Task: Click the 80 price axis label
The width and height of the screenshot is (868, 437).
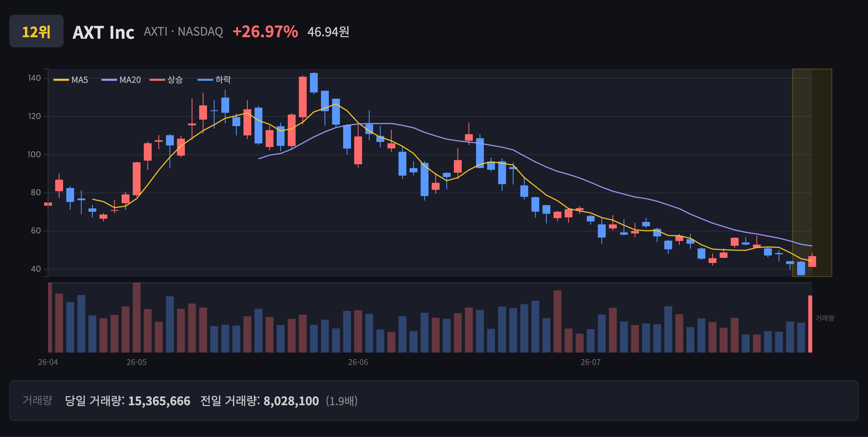Action: (36, 193)
